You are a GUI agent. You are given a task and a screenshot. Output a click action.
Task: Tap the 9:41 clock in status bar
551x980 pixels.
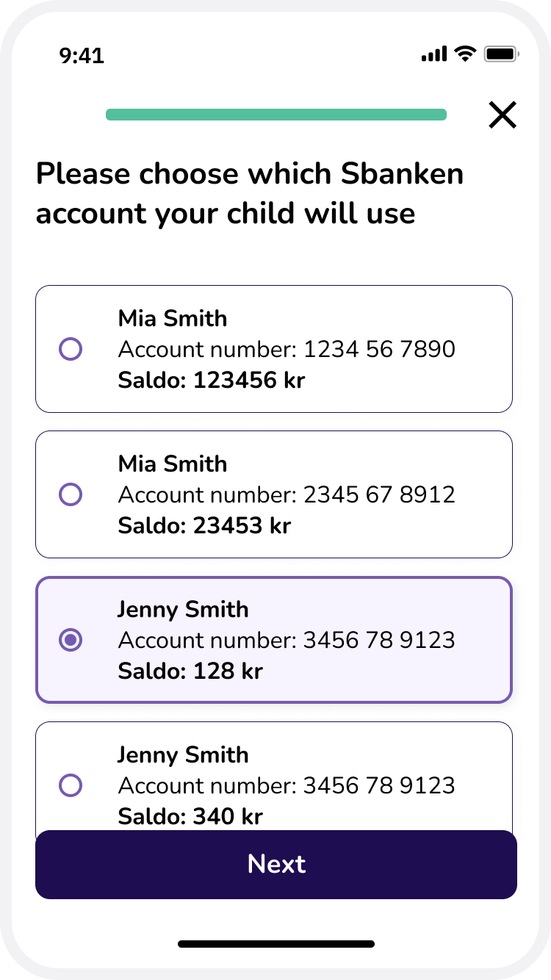(82, 55)
